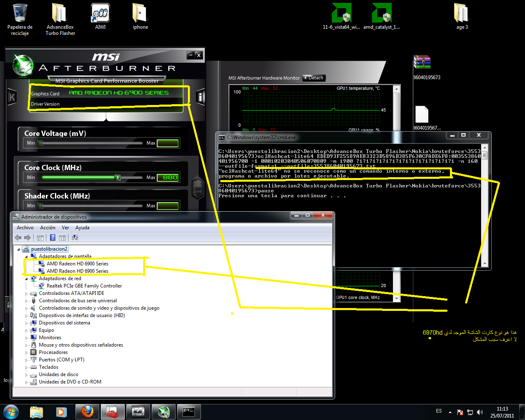Image resolution: width=525 pixels, height=420 pixels.
Task: Switch to Firefox in the taskbar
Action: point(87,412)
